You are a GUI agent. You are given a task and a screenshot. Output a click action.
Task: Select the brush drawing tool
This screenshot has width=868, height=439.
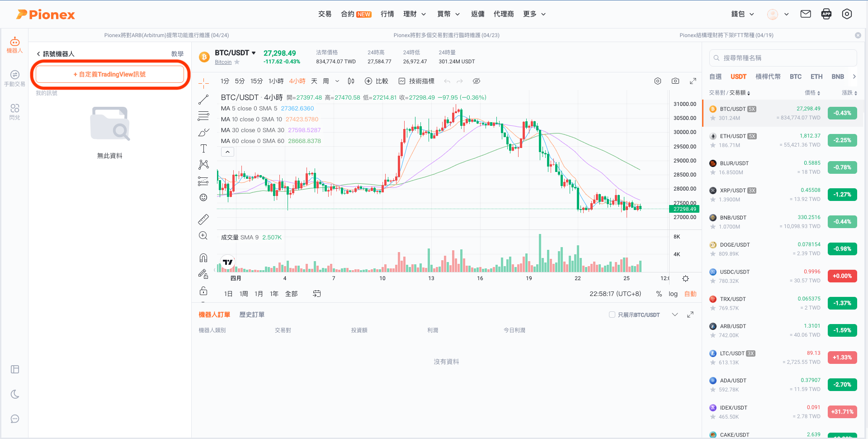(203, 133)
